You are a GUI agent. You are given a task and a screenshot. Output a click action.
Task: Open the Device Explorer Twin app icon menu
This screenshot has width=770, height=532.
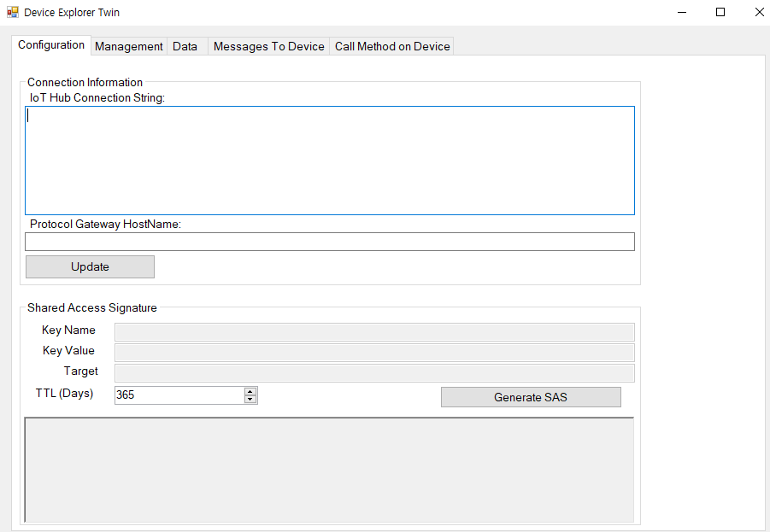tap(13, 12)
